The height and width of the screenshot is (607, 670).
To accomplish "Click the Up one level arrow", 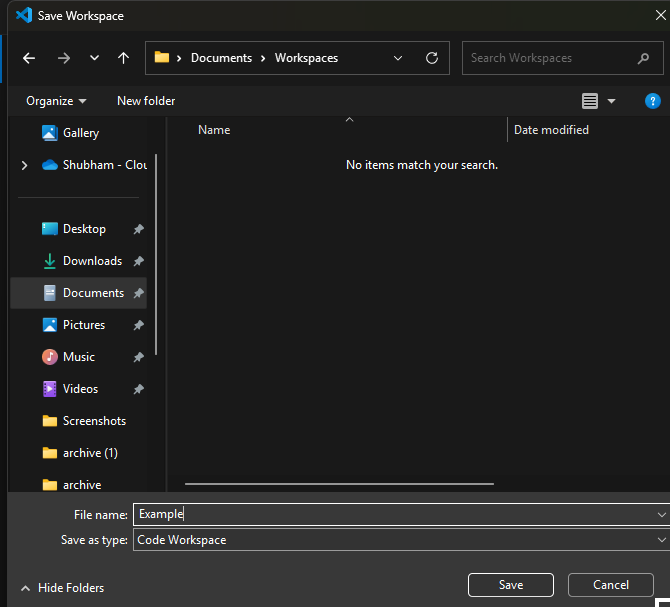I will (124, 58).
